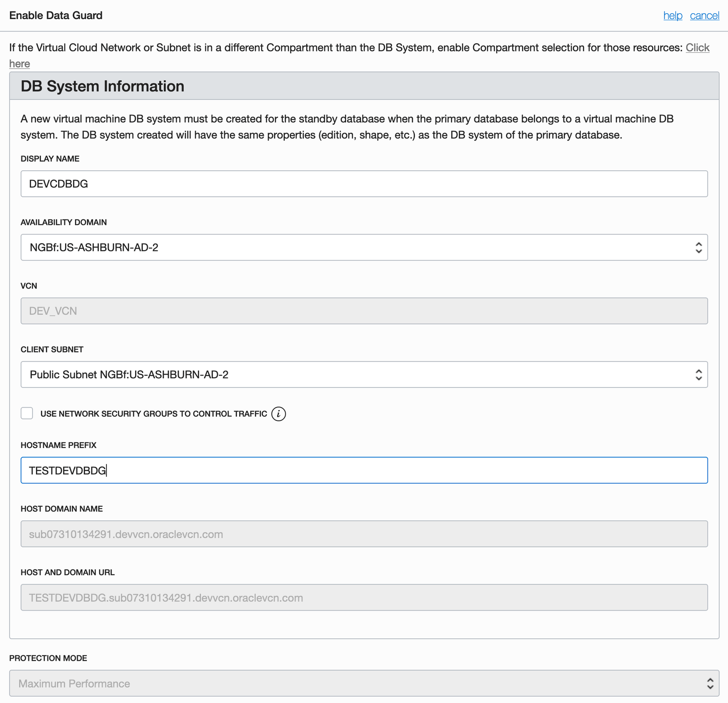
Task: Click the Enable Data Guard title
Action: (56, 15)
